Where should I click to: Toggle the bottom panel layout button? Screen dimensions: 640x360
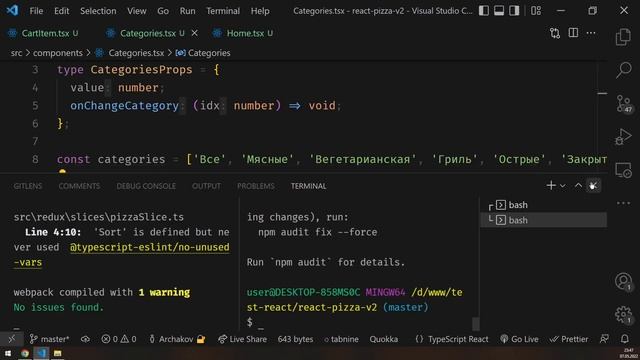499,11
